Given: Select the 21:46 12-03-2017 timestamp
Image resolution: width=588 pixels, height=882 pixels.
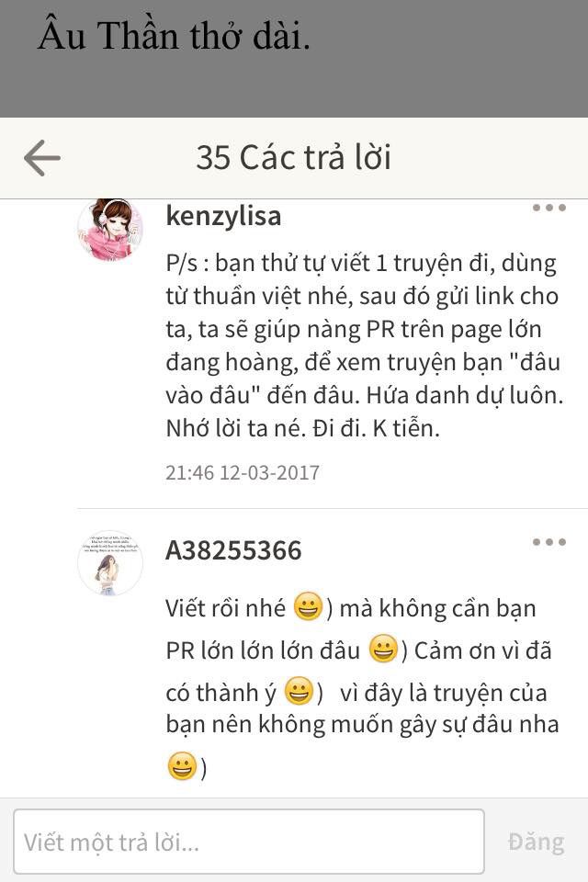Looking at the screenshot, I should pos(242,472).
